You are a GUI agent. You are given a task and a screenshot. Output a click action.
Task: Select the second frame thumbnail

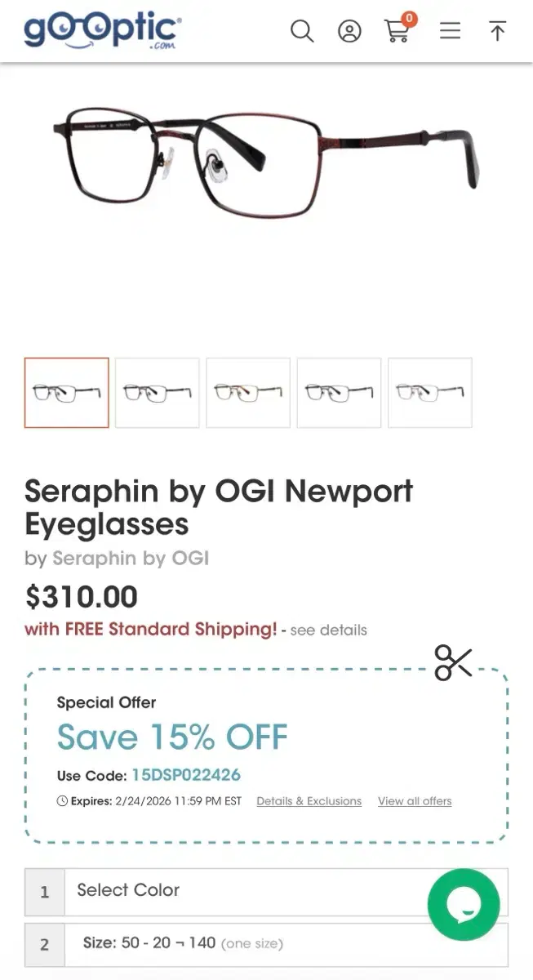(x=158, y=393)
